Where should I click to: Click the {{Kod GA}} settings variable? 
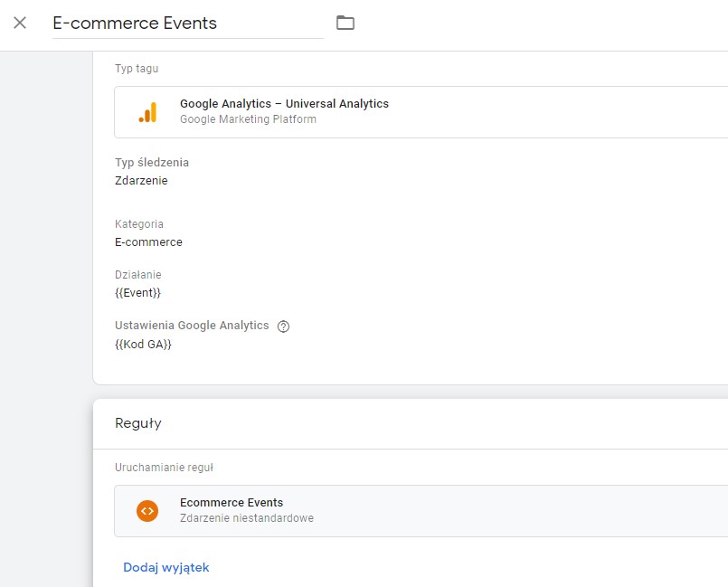(144, 344)
